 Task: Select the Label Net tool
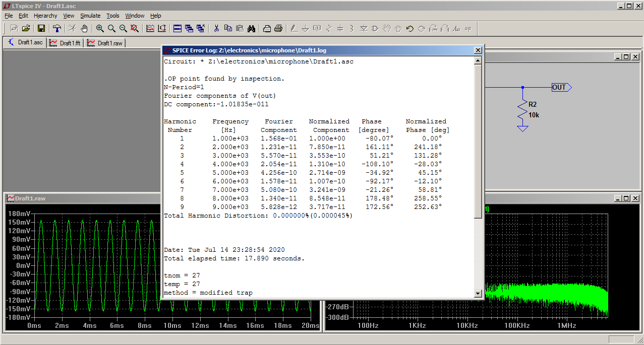coord(317,28)
